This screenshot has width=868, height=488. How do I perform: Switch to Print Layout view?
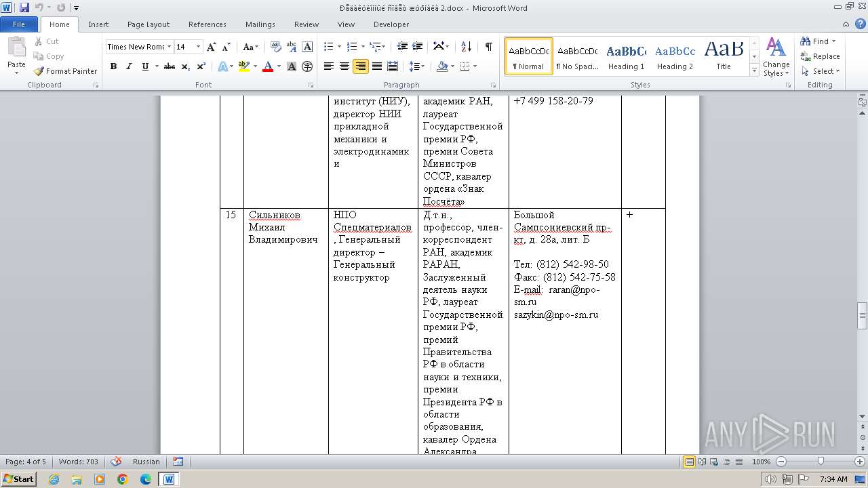(689, 462)
